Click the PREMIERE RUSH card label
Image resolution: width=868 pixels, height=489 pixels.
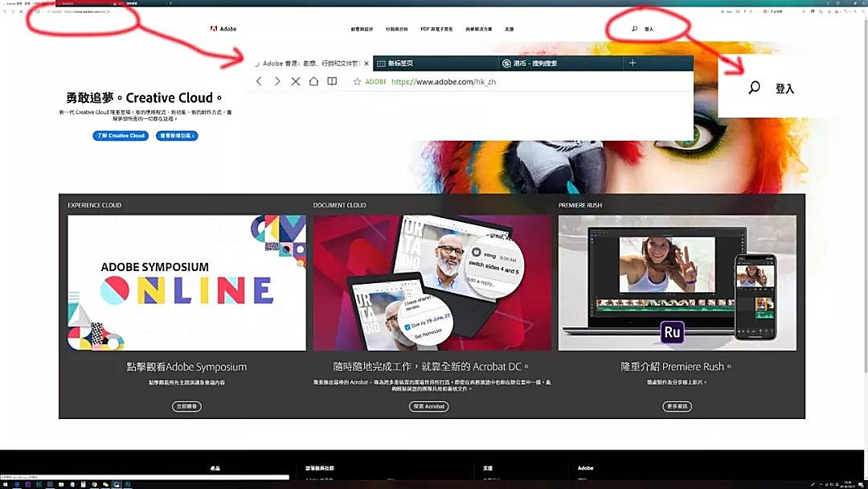tap(580, 205)
